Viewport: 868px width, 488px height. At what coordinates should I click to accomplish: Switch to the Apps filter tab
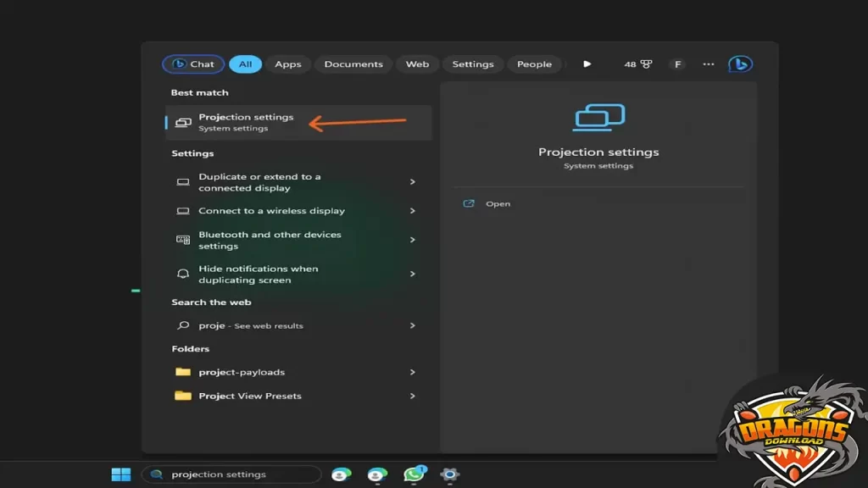pyautogui.click(x=288, y=64)
